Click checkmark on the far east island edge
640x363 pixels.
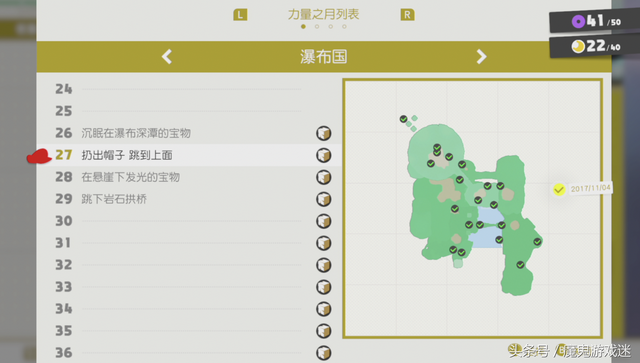(538, 242)
